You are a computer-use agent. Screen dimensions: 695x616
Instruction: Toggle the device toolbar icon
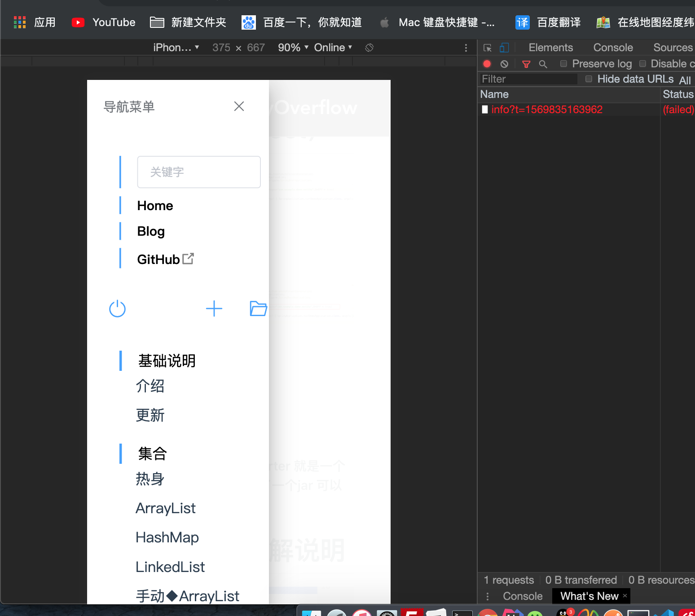504,48
